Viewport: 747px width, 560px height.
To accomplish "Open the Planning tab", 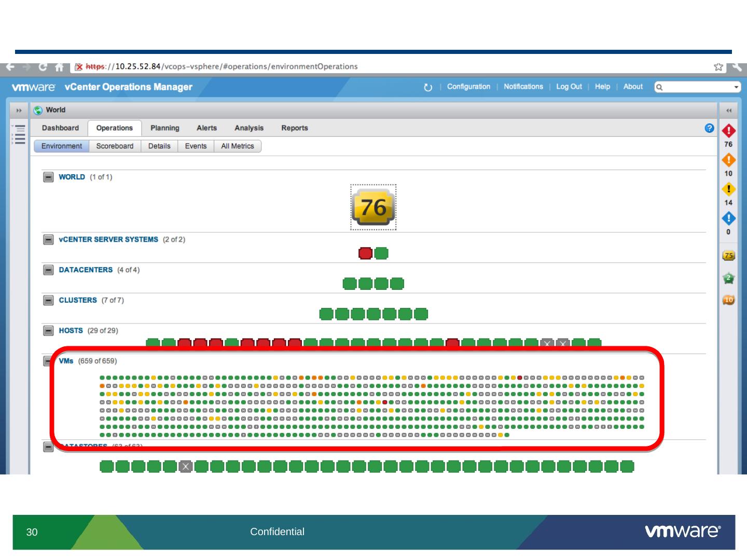I will (164, 128).
